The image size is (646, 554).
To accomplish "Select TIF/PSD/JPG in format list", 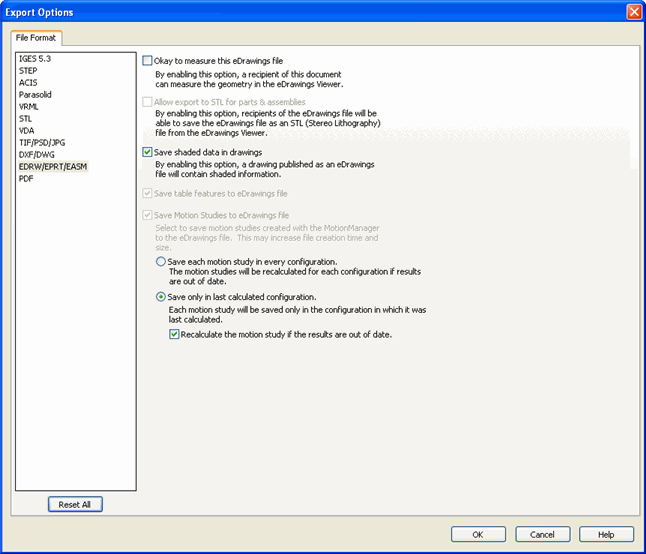I will click(x=42, y=143).
